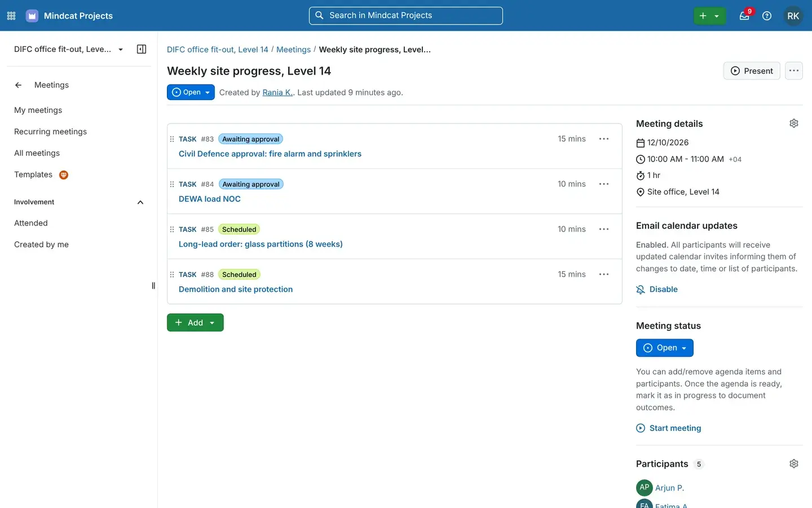812x508 pixels.
Task: Open more actions for task #84
Action: 604,184
